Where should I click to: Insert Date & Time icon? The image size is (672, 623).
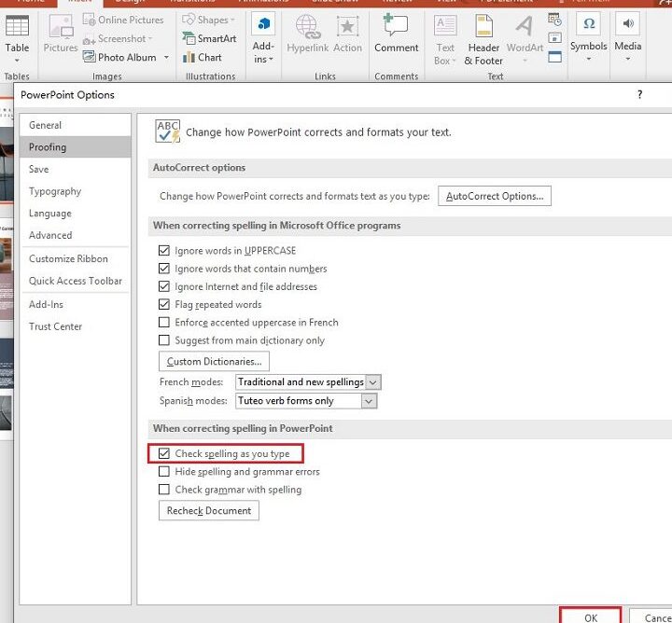554,20
